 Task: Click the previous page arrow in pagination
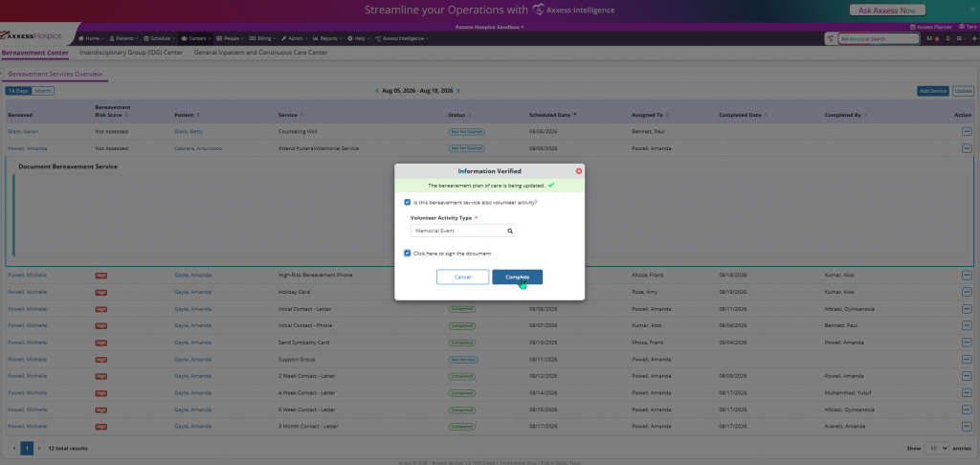pos(15,448)
